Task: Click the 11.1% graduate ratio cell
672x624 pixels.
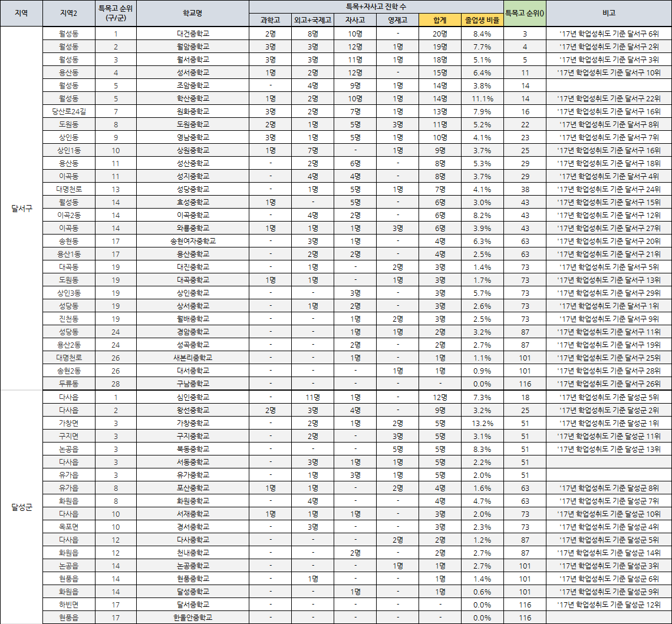Action: click(x=482, y=98)
